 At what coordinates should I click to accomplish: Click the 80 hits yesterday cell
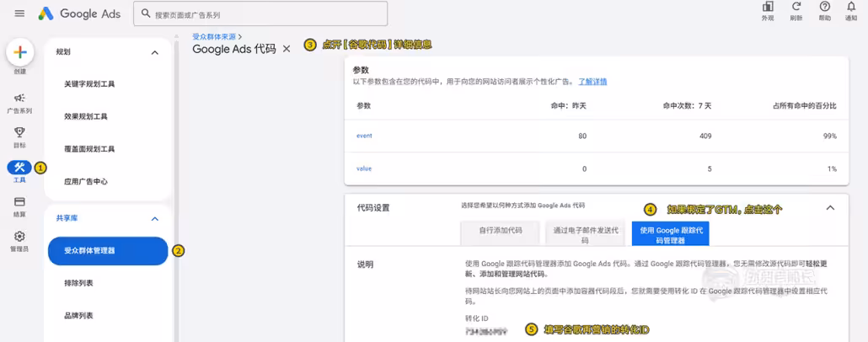tap(583, 136)
